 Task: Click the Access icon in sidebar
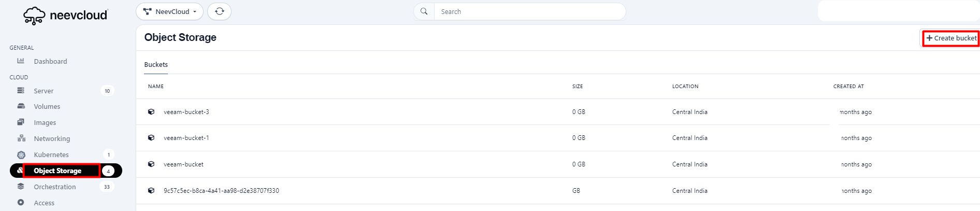[x=21, y=203]
